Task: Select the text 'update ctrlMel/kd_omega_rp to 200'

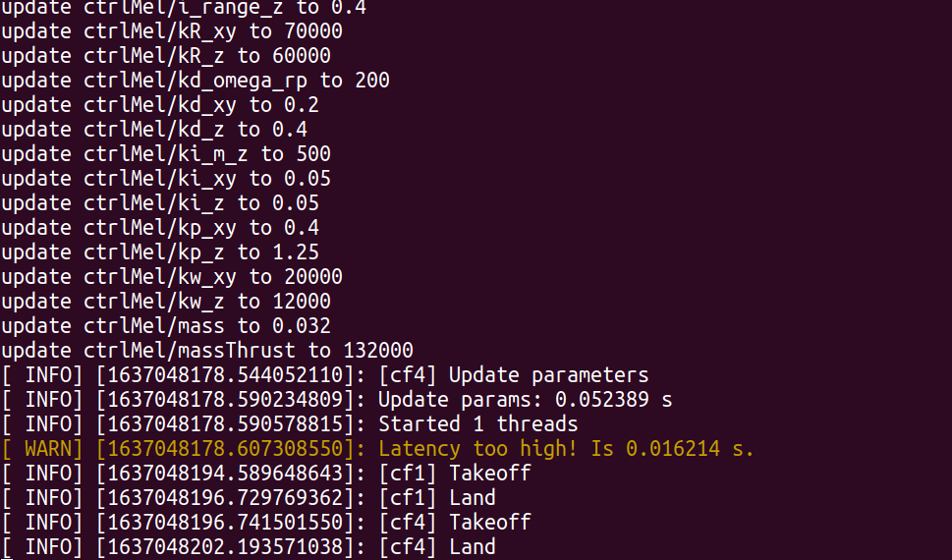Action: pos(196,81)
